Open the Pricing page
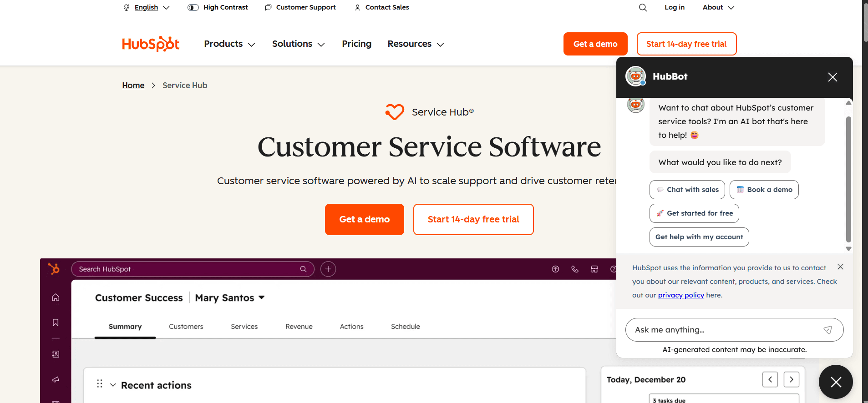This screenshot has height=403, width=868. click(x=356, y=44)
